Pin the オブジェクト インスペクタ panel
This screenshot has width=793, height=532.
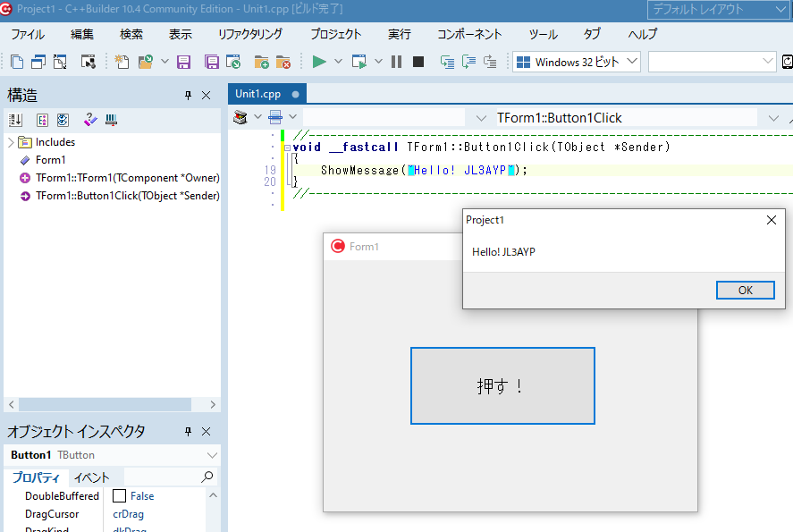188,431
